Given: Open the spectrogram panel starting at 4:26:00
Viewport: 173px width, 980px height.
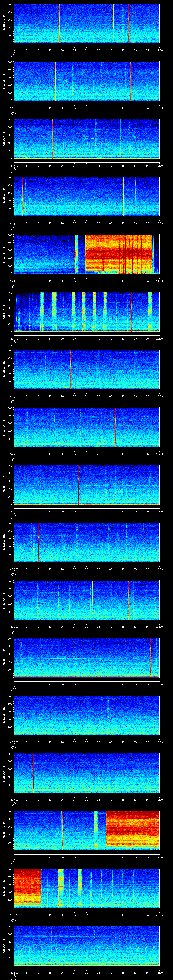Looking at the screenshot, I should [87, 600].
